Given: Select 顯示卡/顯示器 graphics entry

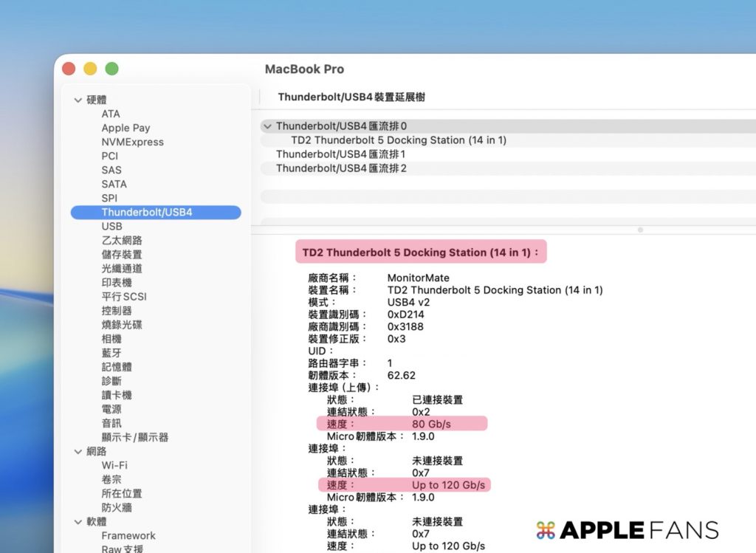Looking at the screenshot, I should (x=135, y=437).
